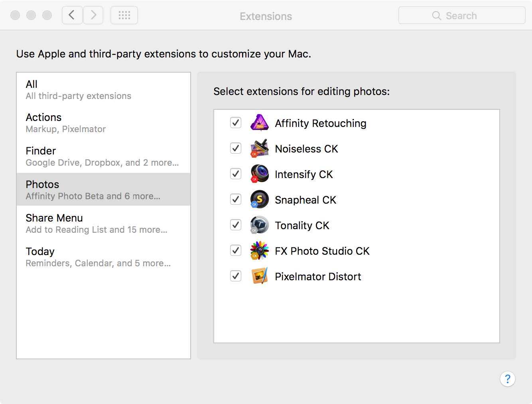This screenshot has width=532, height=404.
Task: Show all preferences grid button
Action: click(x=124, y=16)
